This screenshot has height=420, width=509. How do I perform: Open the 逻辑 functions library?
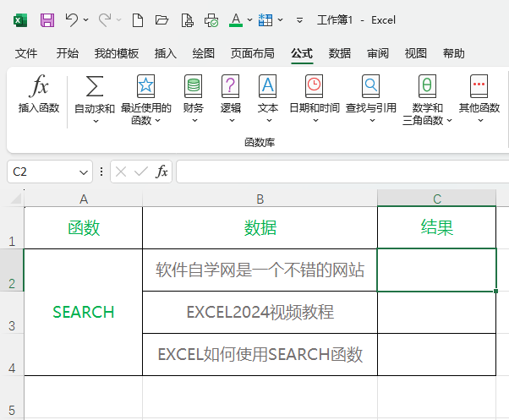coord(231,99)
